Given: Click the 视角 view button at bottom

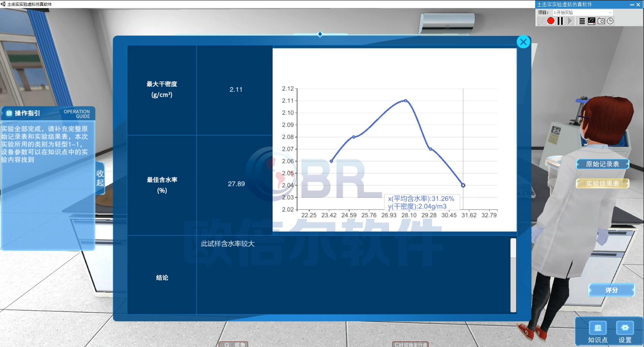Looking at the screenshot, I should click(x=234, y=344).
